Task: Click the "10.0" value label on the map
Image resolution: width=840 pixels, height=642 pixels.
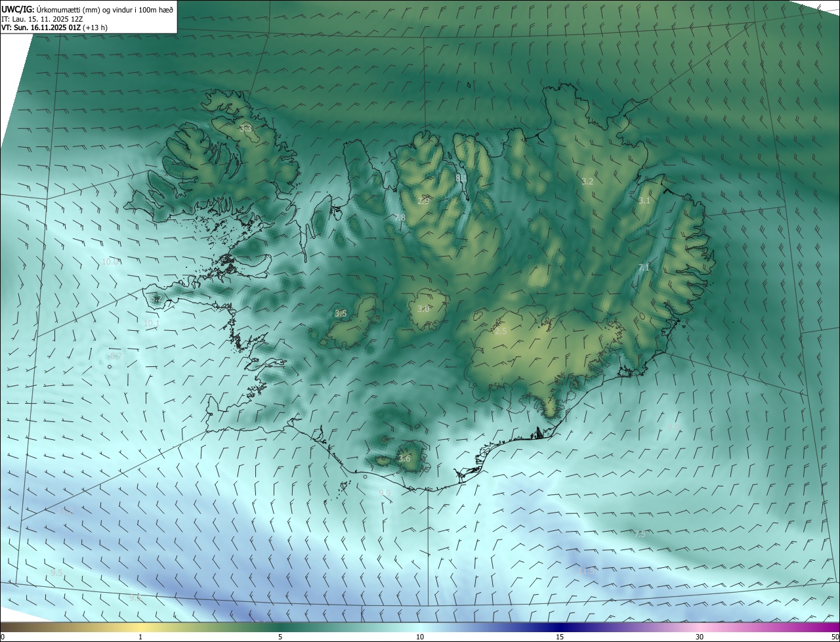Action: click(110, 261)
